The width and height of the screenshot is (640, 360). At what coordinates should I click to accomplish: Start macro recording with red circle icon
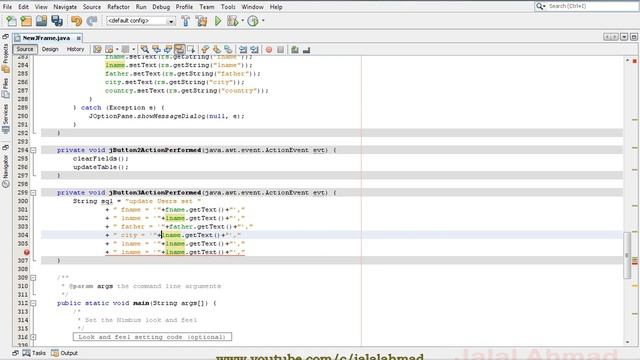269,49
